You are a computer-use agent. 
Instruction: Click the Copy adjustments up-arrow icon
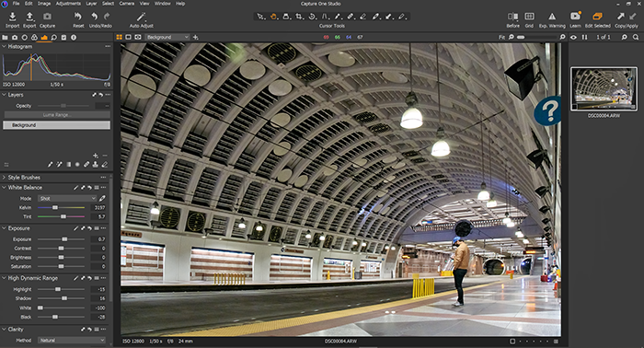coord(620,17)
